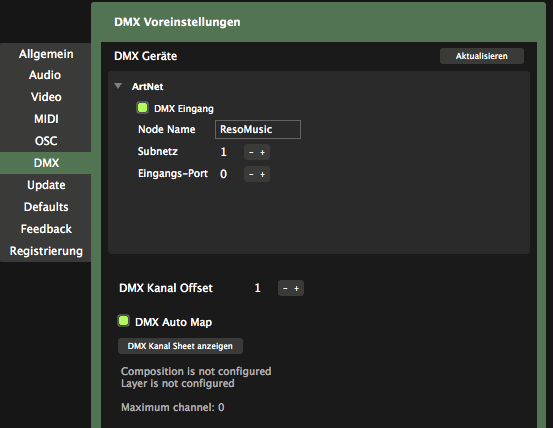Image resolution: width=553 pixels, height=428 pixels.
Task: Switch to the Defaults tab
Action: pyautogui.click(x=46, y=207)
